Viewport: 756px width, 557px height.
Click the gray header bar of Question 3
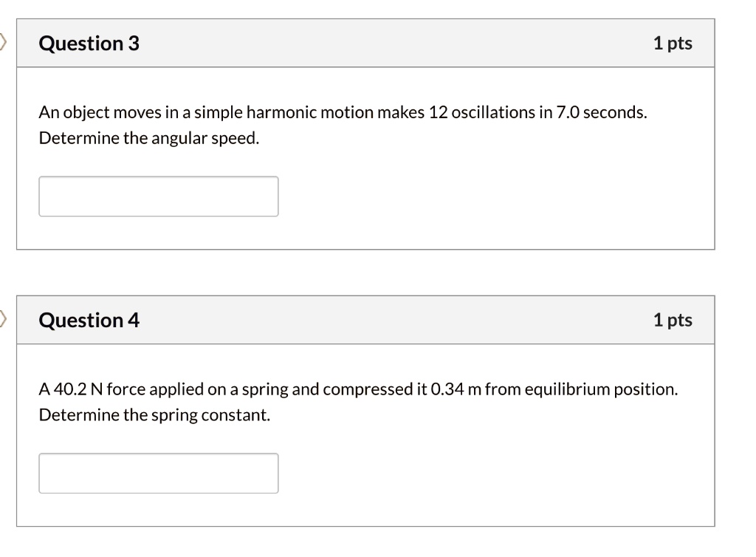coord(365,43)
